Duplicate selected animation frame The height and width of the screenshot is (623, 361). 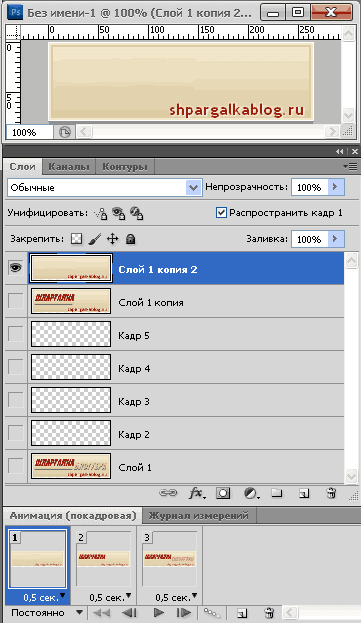tap(242, 613)
